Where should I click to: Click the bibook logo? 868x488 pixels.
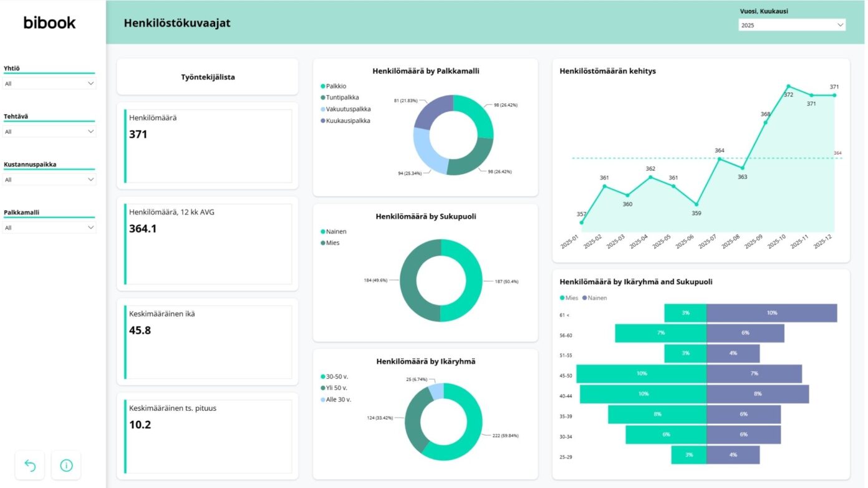click(x=49, y=22)
